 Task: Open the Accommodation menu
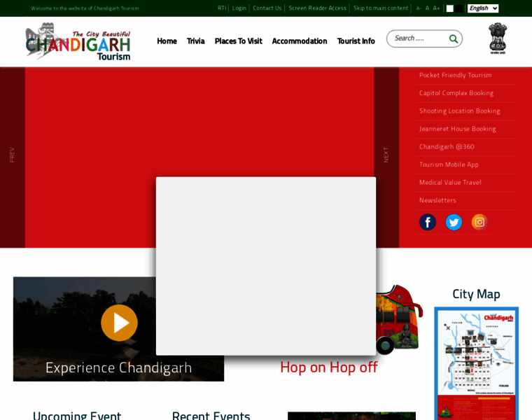(x=300, y=41)
